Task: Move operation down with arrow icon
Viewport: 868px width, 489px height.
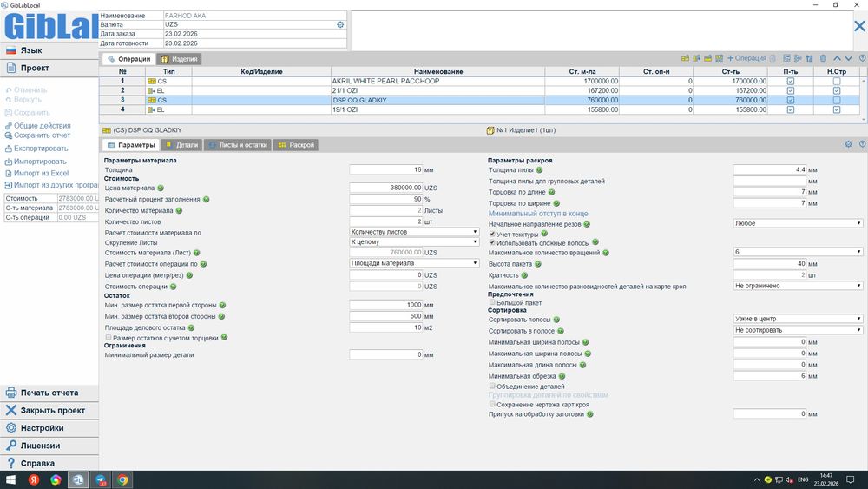Action: tap(848, 58)
